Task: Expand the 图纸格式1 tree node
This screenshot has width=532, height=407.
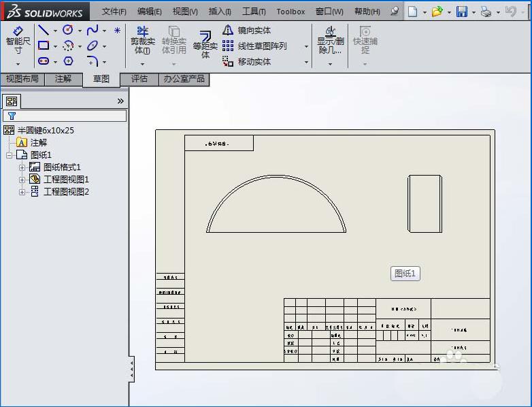Action: [22, 167]
